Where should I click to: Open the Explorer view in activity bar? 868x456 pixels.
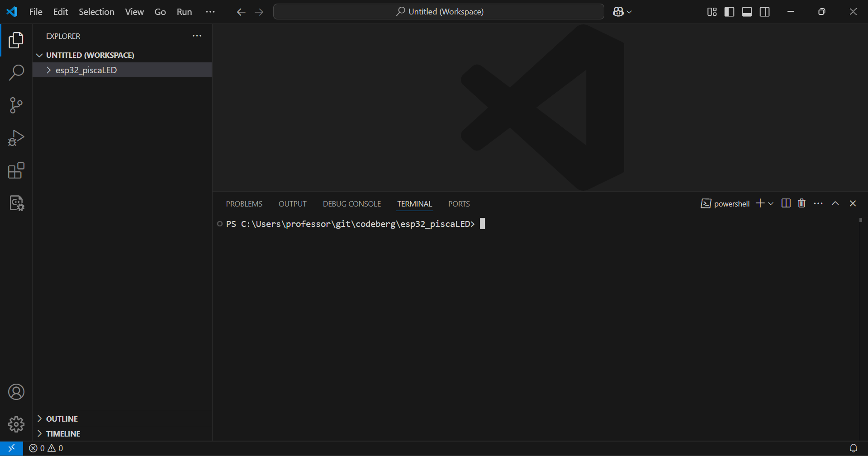pos(16,40)
